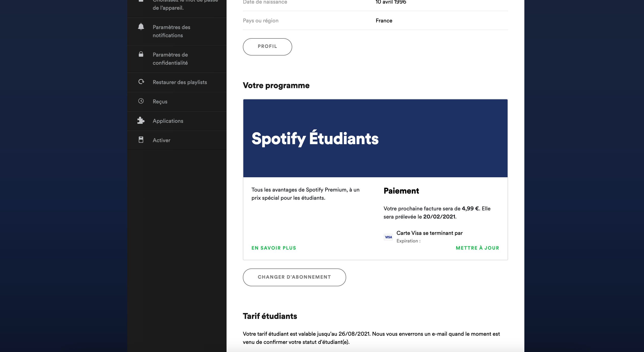Click the France country value

pyautogui.click(x=384, y=21)
